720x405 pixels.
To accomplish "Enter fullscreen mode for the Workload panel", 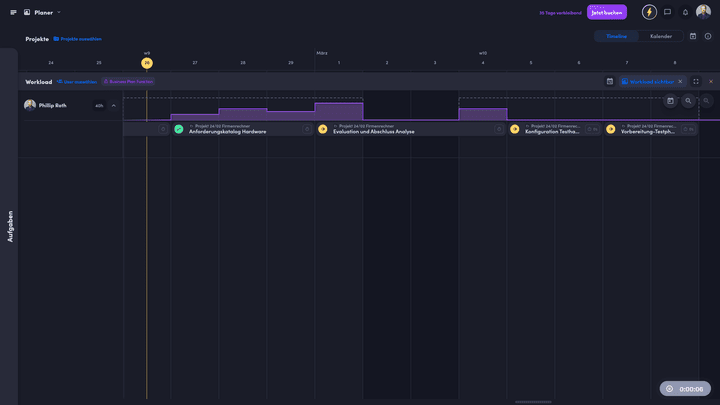I will [x=696, y=81].
